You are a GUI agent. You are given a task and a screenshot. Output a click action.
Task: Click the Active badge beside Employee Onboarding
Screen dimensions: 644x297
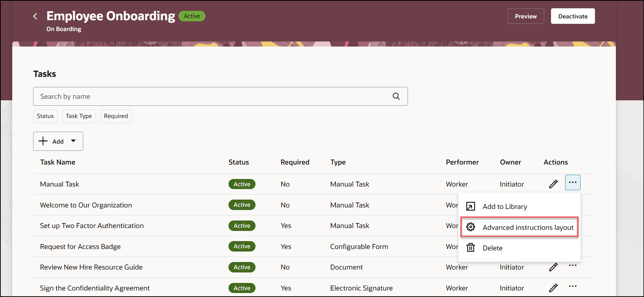(192, 16)
